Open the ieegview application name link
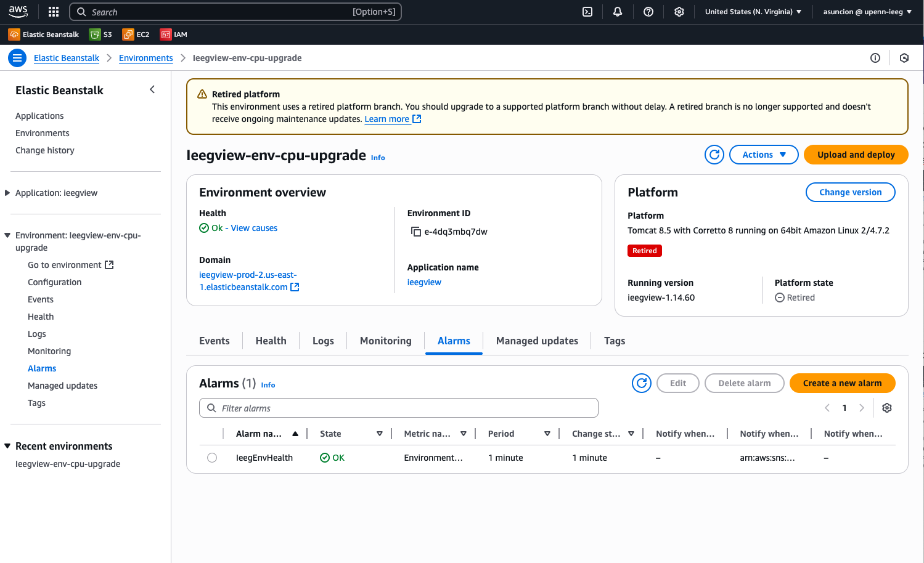Viewport: 924px width, 563px height. pos(424,282)
